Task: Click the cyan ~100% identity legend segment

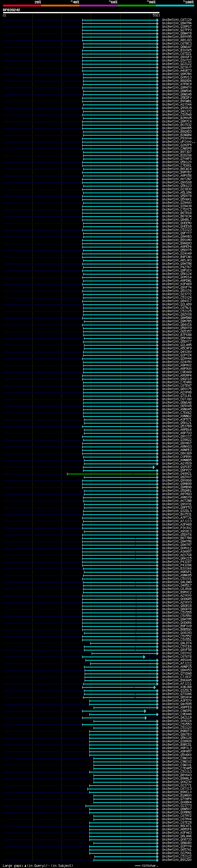Action: [x=175, y=6]
